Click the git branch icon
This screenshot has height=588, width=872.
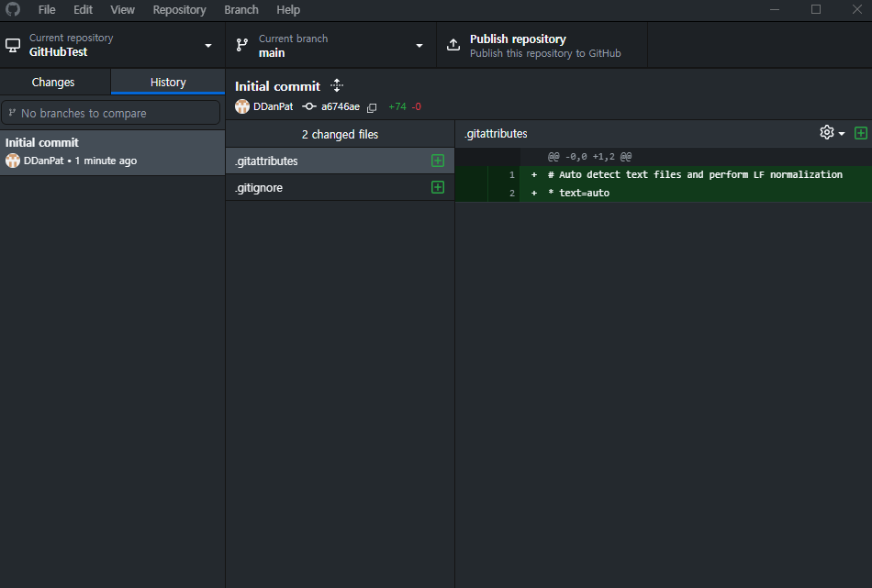tap(242, 45)
